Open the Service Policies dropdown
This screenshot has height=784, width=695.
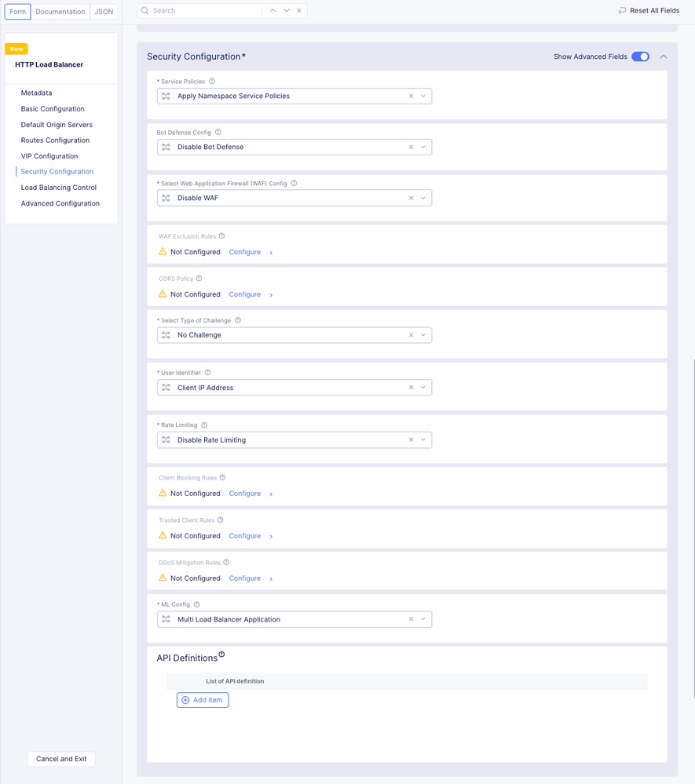(x=423, y=97)
